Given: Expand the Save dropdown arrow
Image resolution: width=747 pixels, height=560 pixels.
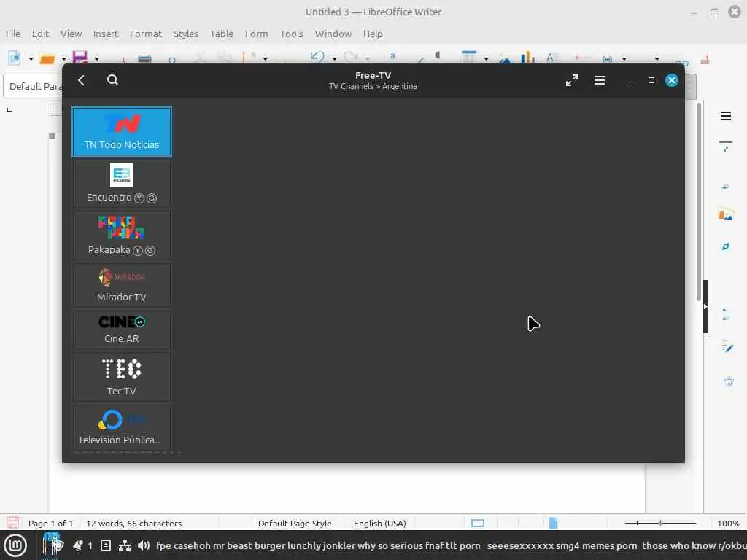Looking at the screenshot, I should [97, 58].
